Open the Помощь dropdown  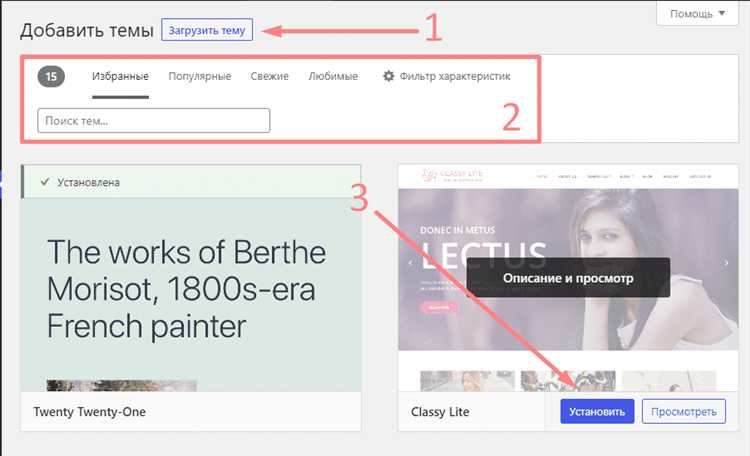697,13
